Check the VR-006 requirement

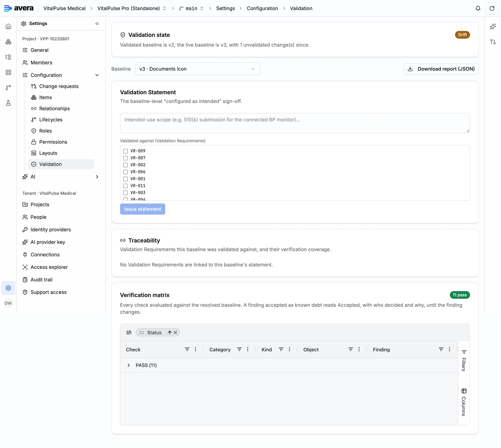pos(125,172)
